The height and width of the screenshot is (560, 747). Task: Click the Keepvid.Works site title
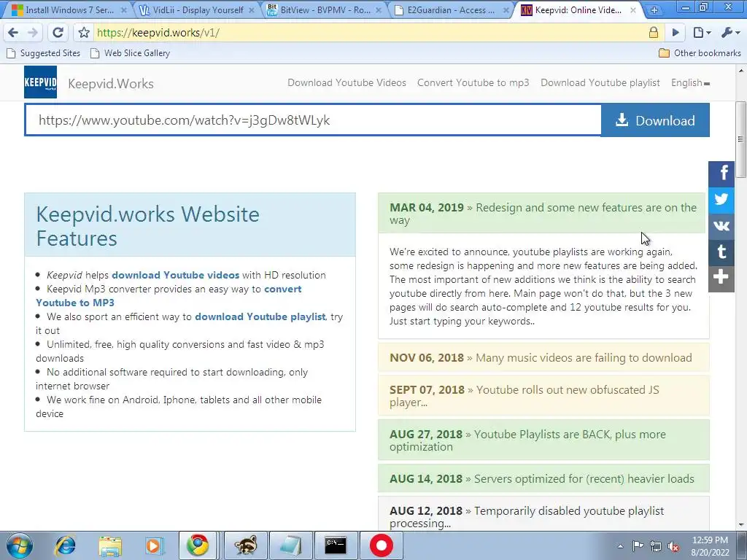(x=111, y=84)
